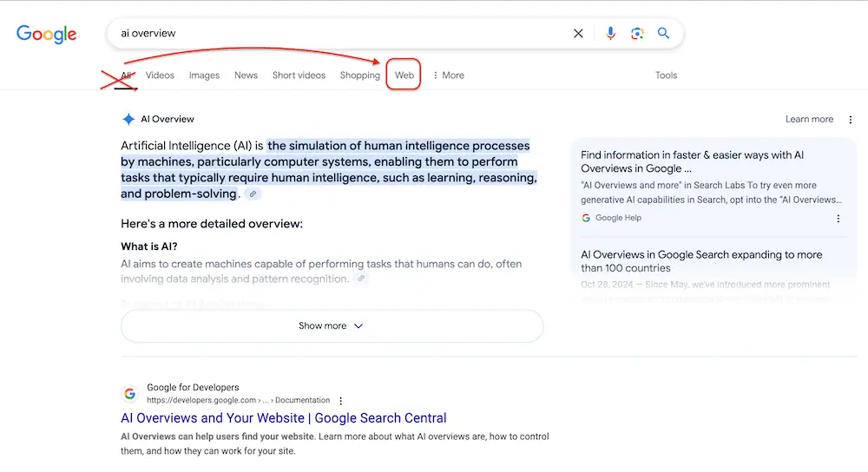Click the blue magnifying glass search icon

(663, 33)
